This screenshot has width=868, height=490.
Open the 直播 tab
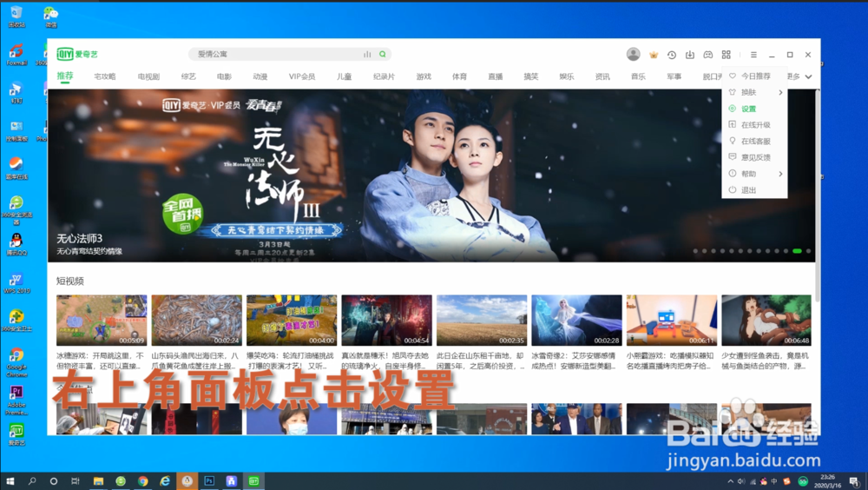click(496, 76)
